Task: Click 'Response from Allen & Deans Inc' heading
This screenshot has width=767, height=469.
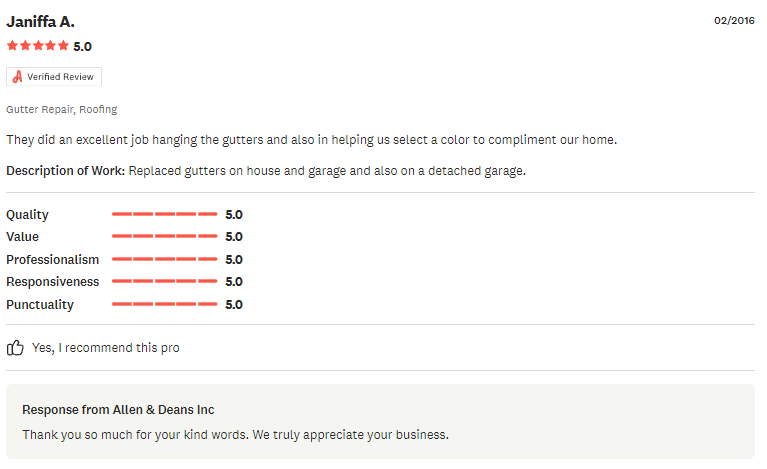Action: pyautogui.click(x=118, y=410)
